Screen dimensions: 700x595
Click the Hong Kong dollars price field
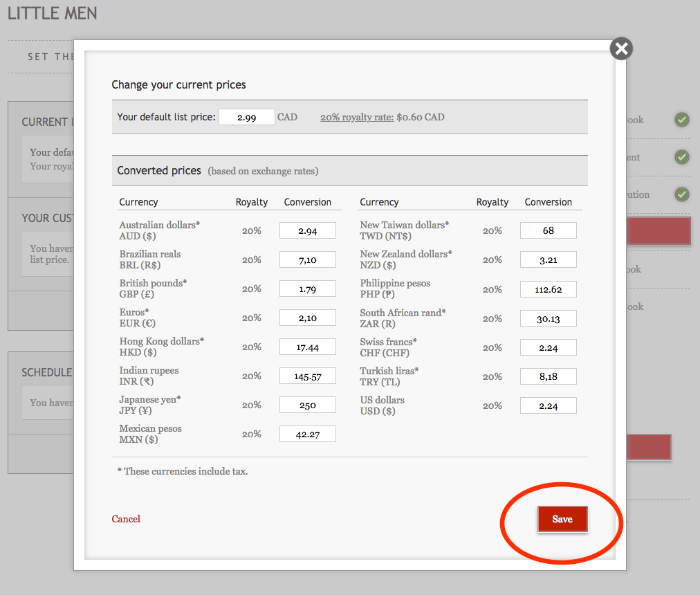307,347
